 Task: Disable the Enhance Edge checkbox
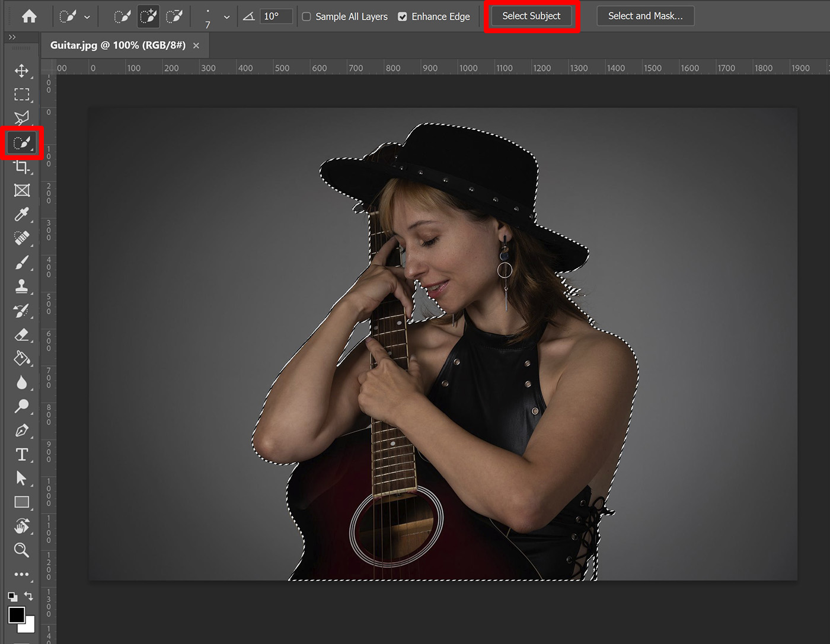pos(404,17)
